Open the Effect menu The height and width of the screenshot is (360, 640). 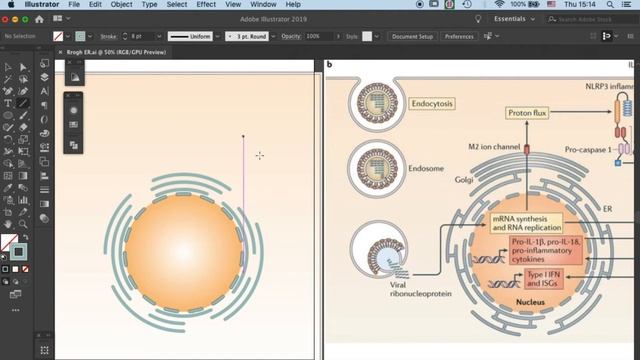(206, 4)
